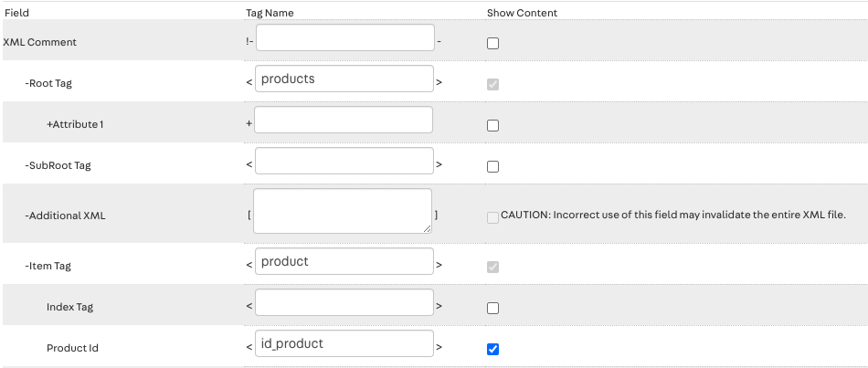Click the Attribute 1 input field

[x=343, y=121]
